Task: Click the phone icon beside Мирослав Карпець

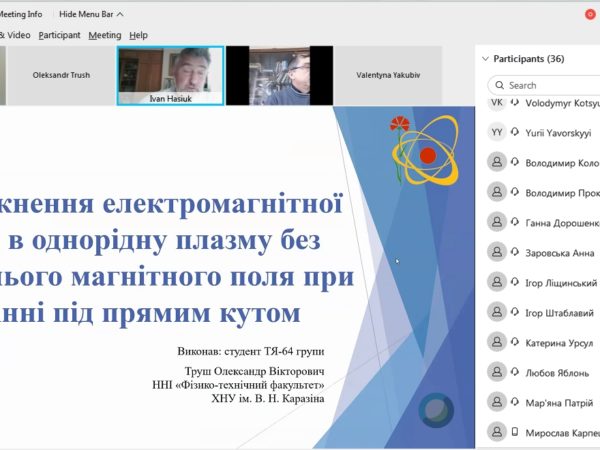Action: pos(516,433)
